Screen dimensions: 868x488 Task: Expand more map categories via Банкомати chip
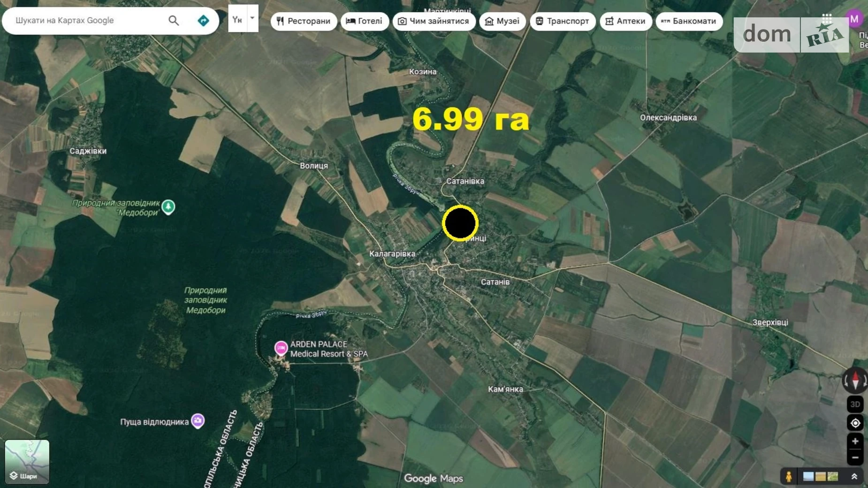coord(689,21)
